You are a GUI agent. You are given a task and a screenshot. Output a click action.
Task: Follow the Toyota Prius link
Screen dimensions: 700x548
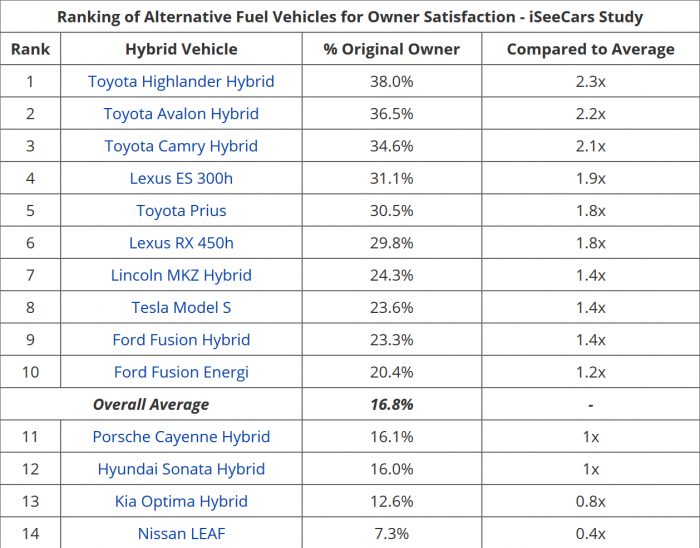[181, 211]
